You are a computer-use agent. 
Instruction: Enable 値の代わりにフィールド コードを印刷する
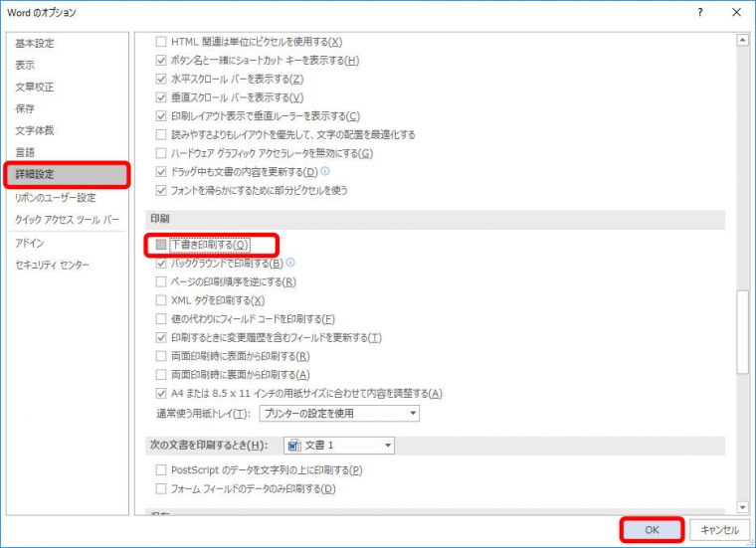point(161,319)
